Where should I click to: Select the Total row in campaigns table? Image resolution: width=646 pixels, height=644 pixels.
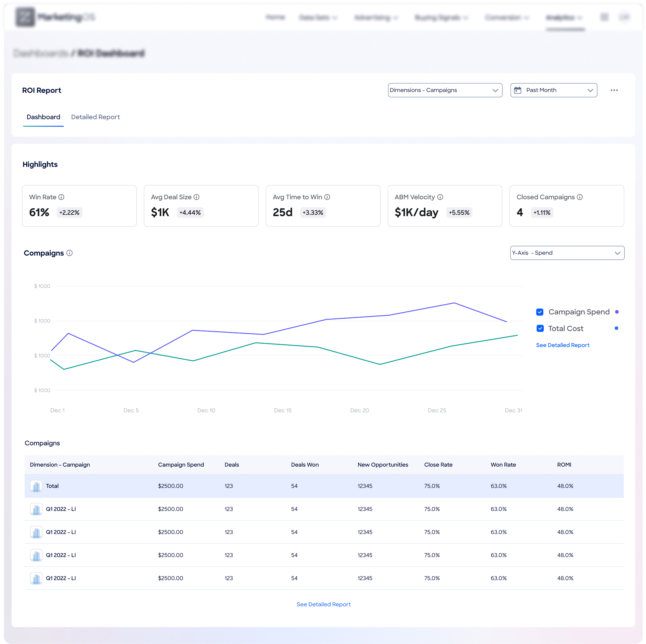(x=52, y=486)
